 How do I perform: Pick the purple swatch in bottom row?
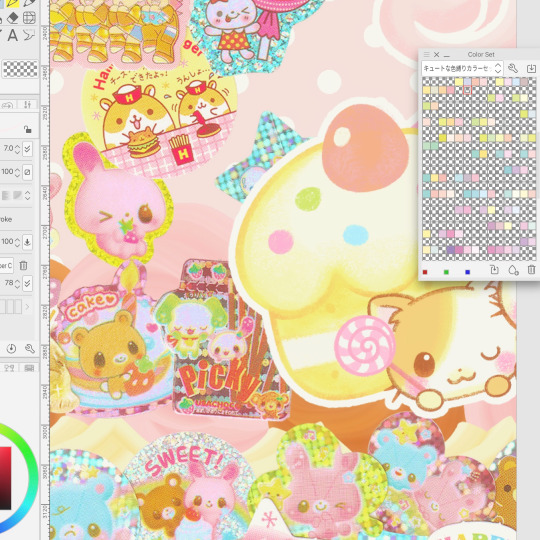click(x=450, y=249)
